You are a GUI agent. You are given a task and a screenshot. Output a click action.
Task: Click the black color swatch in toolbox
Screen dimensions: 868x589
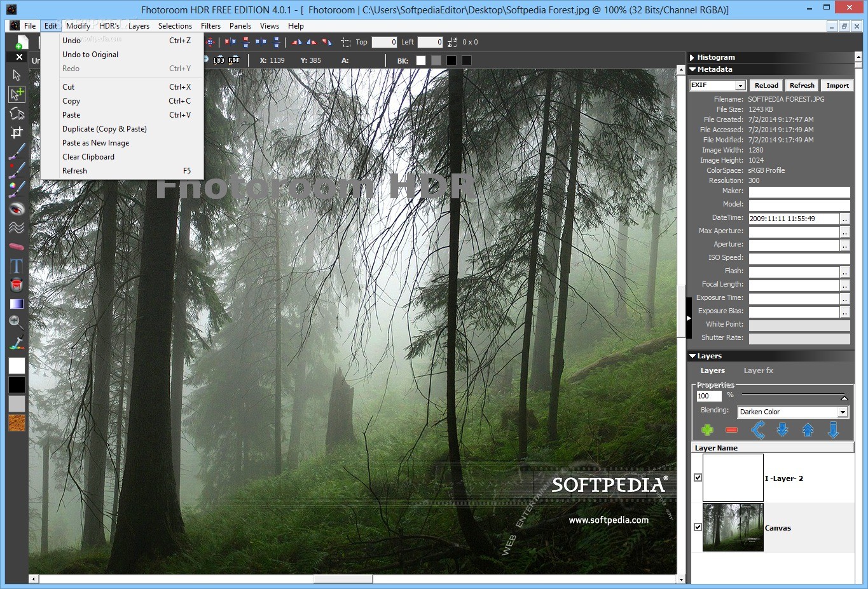click(17, 384)
